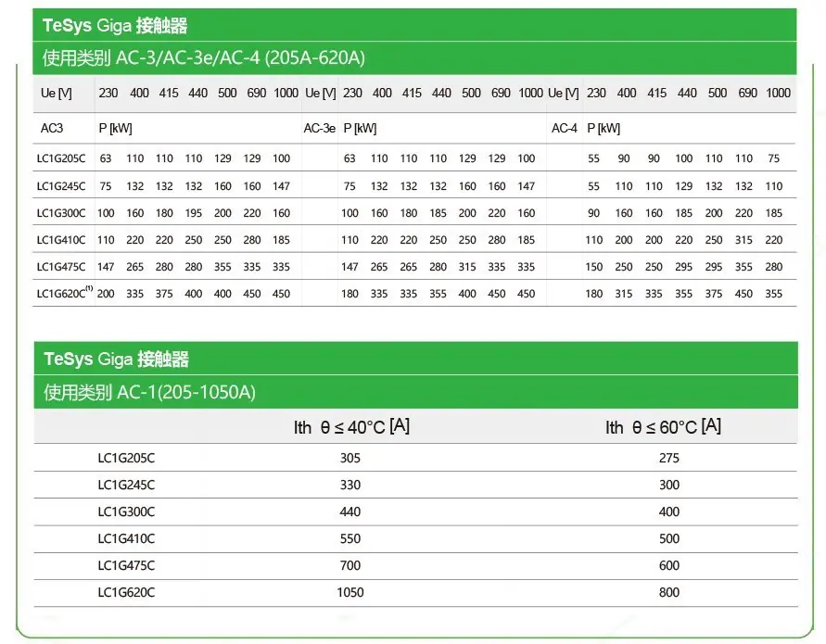Image resolution: width=826 pixels, height=644 pixels.
Task: Click the 195 power value in LC1G300C row
Action: (194, 213)
